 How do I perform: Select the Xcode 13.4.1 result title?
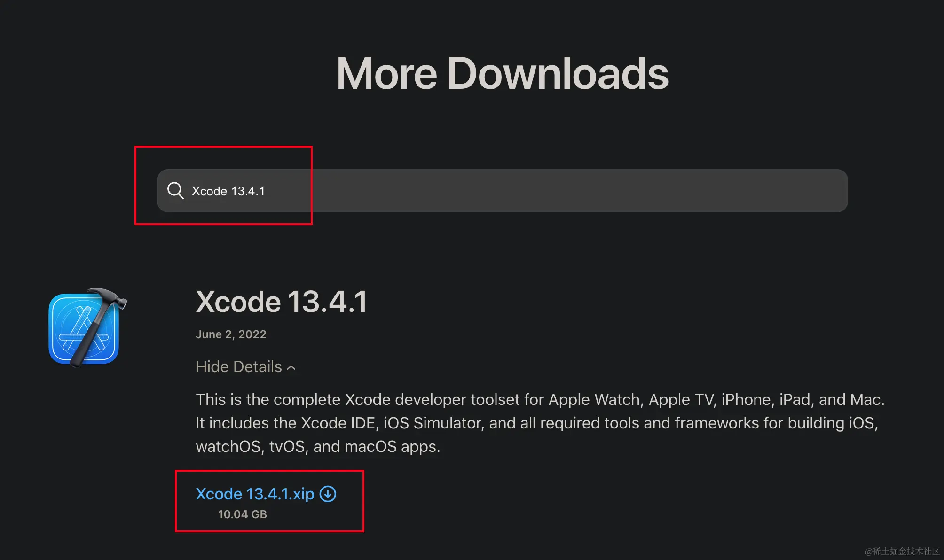pyautogui.click(x=281, y=302)
